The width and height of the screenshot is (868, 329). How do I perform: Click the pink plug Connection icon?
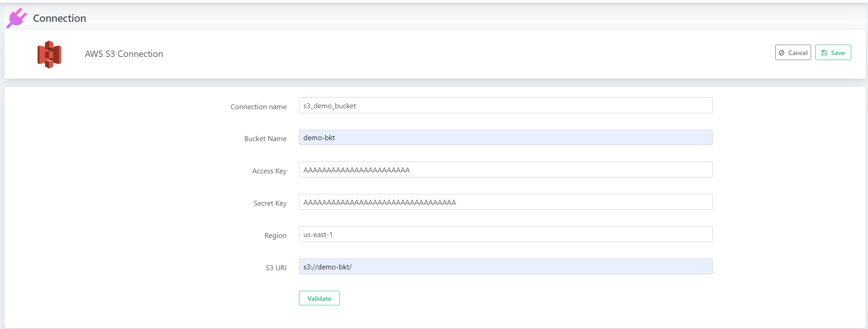16,18
